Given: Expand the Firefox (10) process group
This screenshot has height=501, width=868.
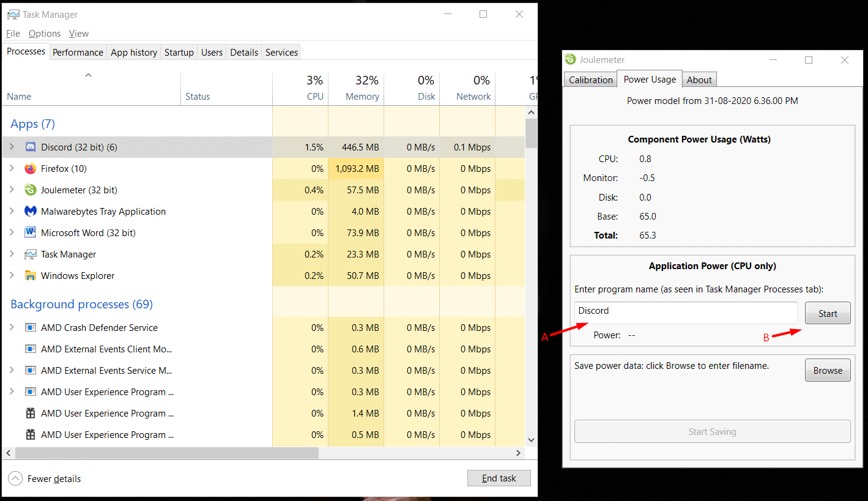Looking at the screenshot, I should pyautogui.click(x=12, y=168).
